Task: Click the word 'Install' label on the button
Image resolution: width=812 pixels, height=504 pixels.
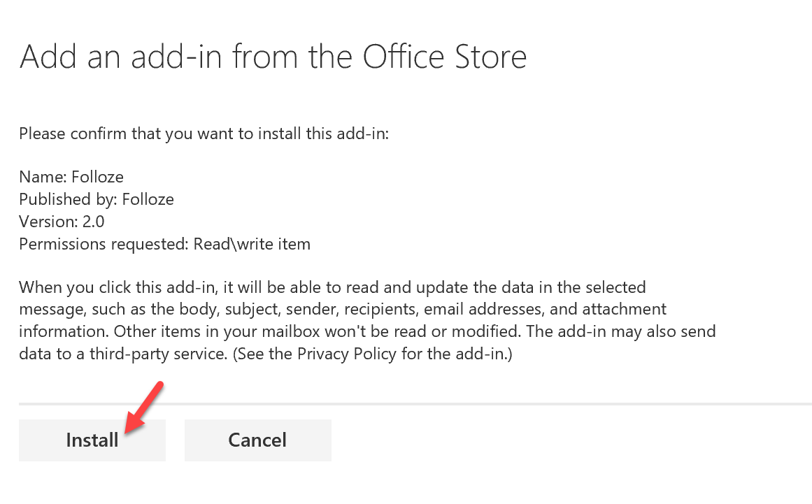Action: click(92, 440)
